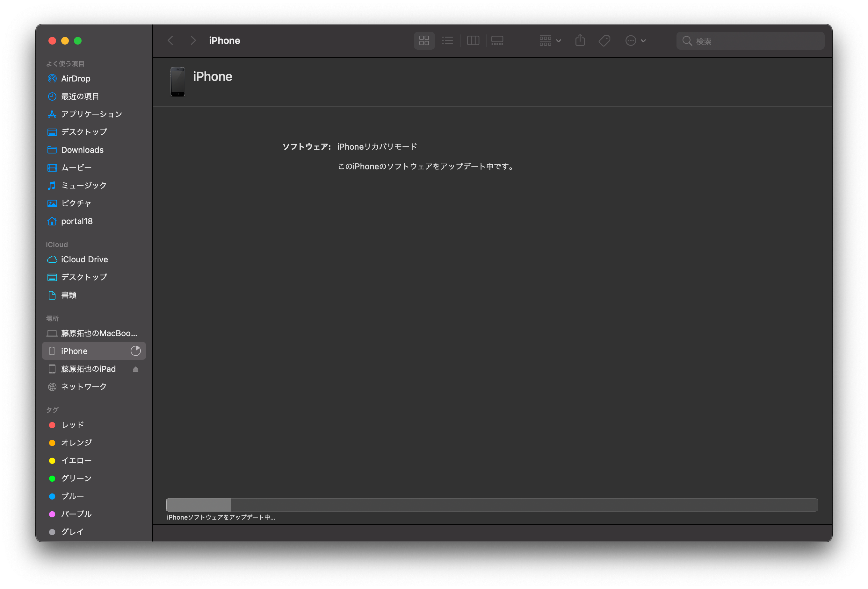Screen dimensions: 868x589
Task: Select the ブルー tag
Action: tap(72, 496)
